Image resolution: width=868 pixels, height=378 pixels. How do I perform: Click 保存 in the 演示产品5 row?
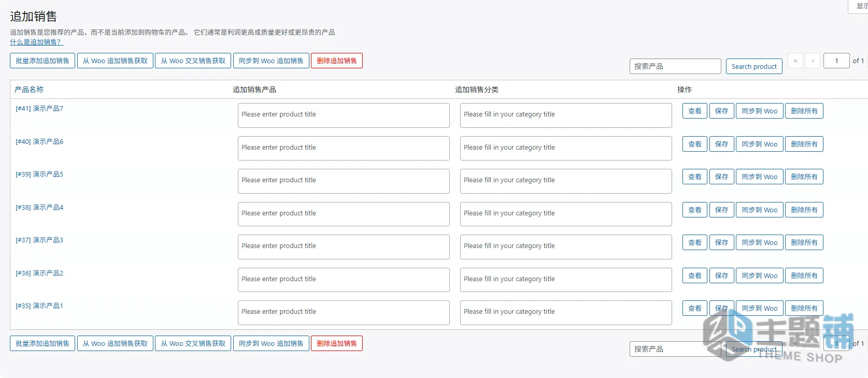(721, 177)
